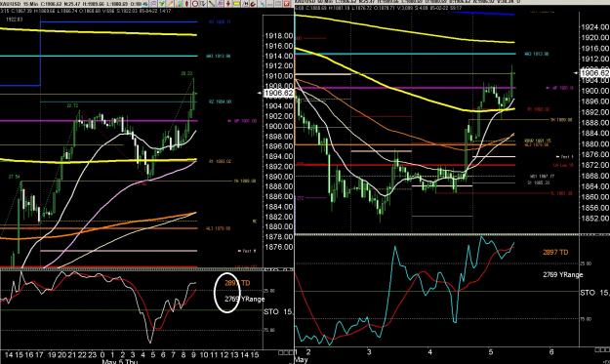Viewport: 610px width, 364px height.
Task: Select the cyan horizontal level line in left chart
Action: 100,56
